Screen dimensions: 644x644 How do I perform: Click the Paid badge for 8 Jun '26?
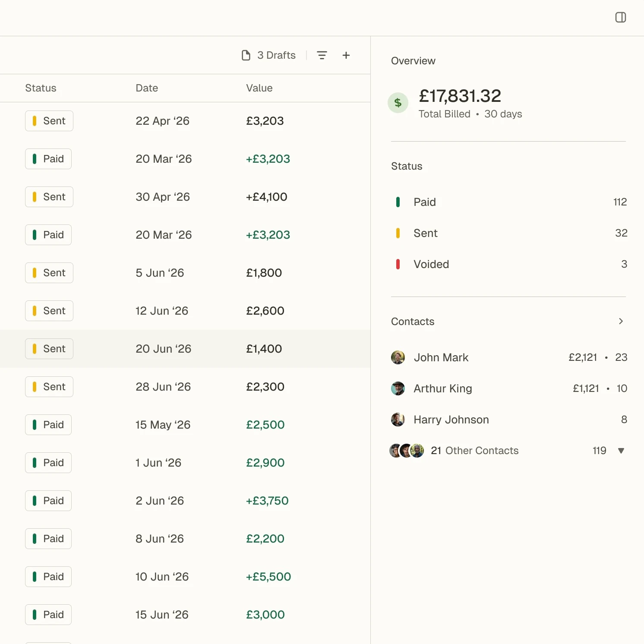[48, 539]
